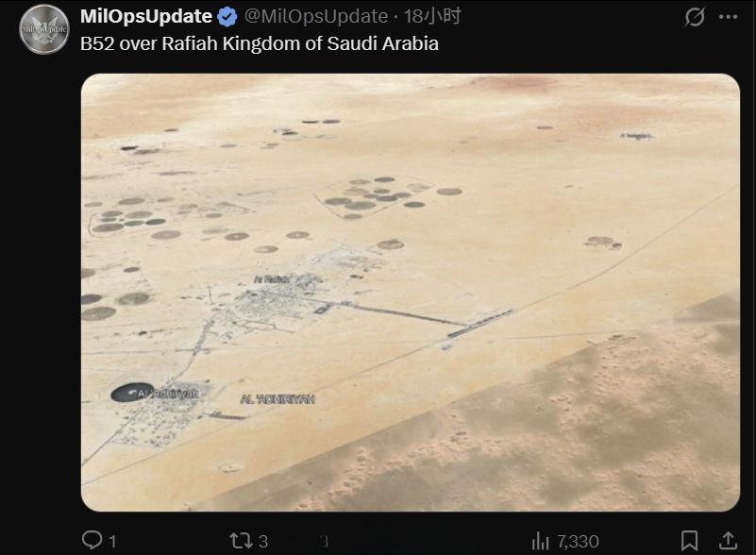
Task: View post analytics bar chart icon
Action: click(540, 541)
